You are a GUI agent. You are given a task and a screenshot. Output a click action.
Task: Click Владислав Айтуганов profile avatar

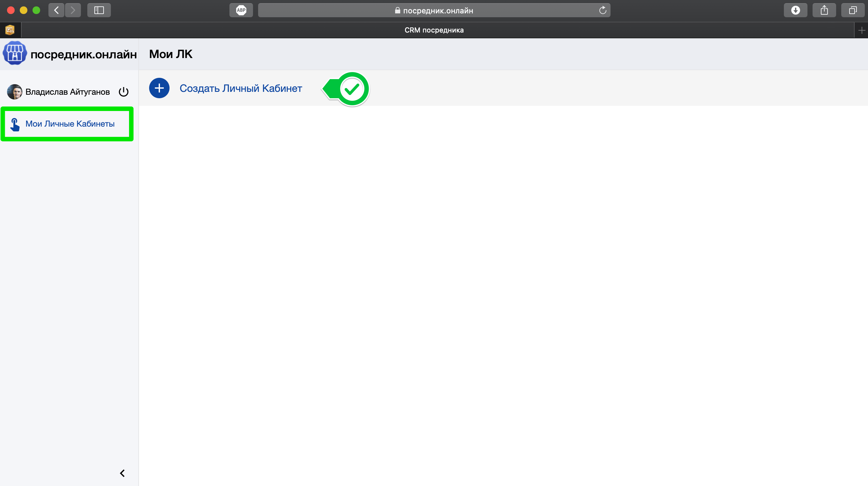coord(14,92)
